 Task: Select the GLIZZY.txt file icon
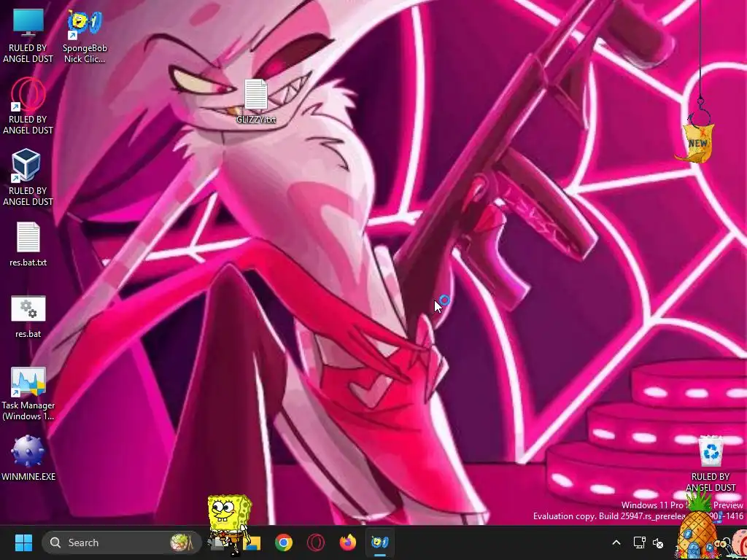click(256, 94)
